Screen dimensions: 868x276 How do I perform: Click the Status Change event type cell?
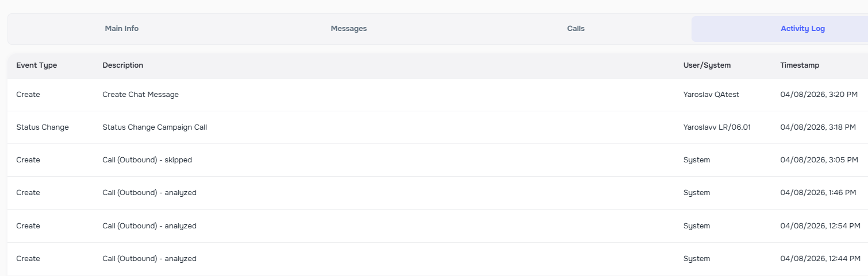pyautogui.click(x=43, y=127)
